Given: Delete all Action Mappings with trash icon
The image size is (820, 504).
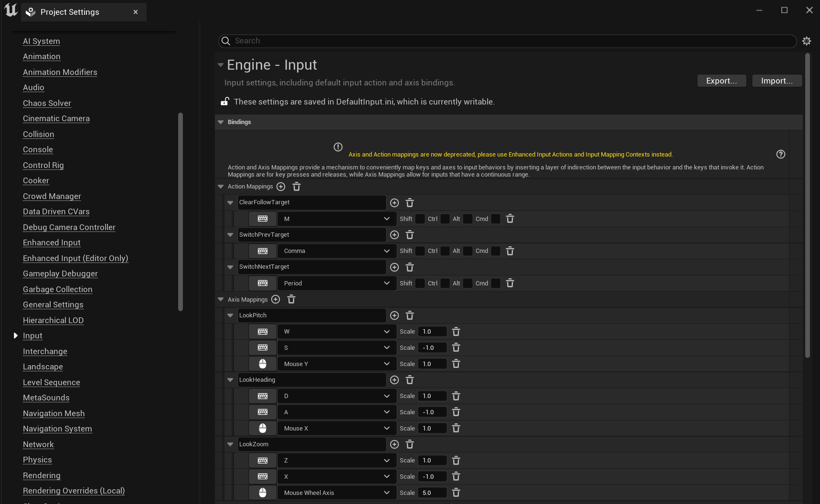Looking at the screenshot, I should point(297,187).
